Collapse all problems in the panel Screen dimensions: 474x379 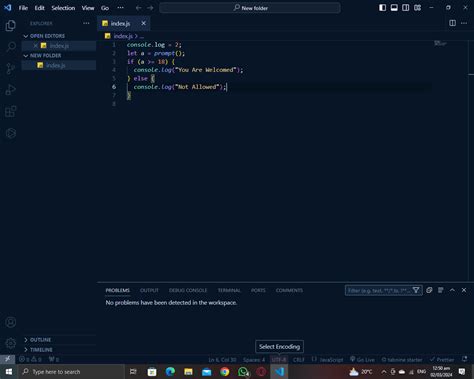[429, 290]
